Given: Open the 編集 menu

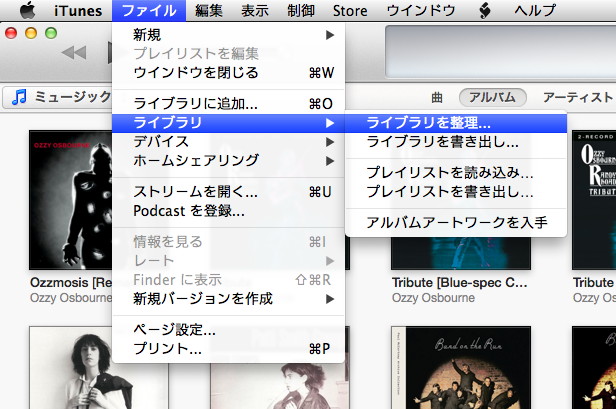Looking at the screenshot, I should point(209,11).
